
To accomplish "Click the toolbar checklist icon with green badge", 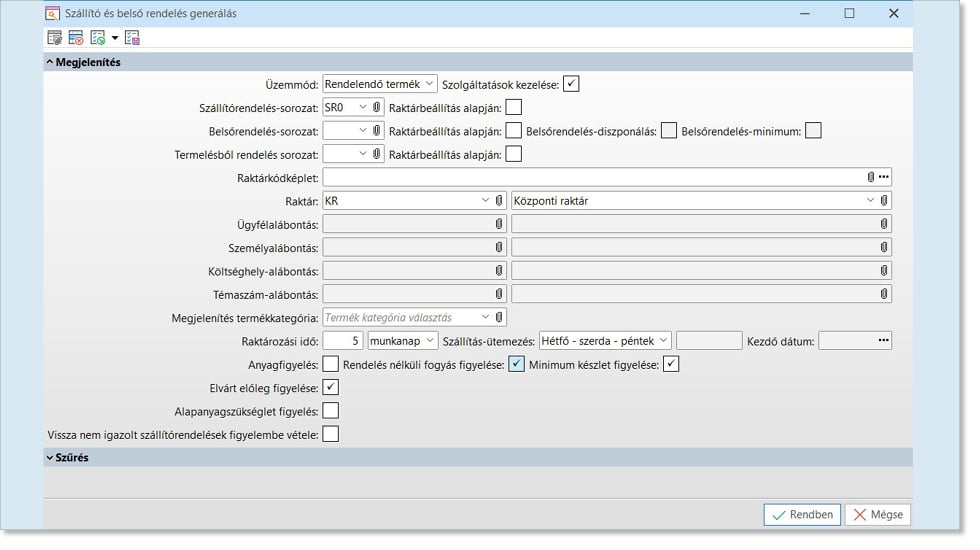I will click(x=98, y=38).
